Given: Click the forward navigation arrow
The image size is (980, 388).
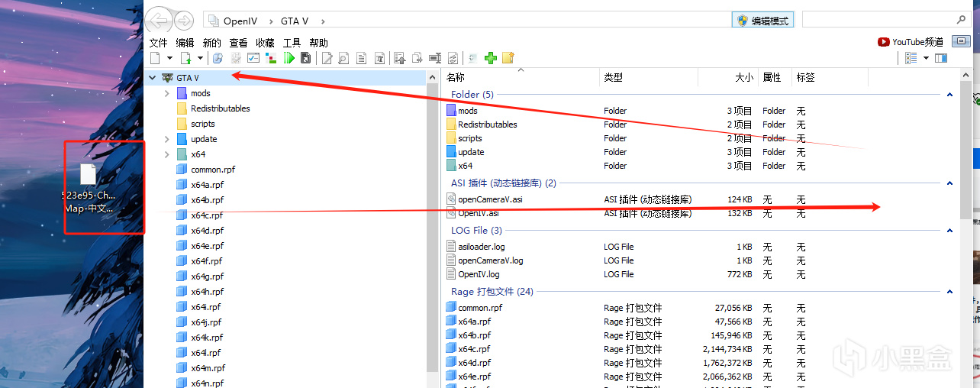Looking at the screenshot, I should pyautogui.click(x=184, y=21).
